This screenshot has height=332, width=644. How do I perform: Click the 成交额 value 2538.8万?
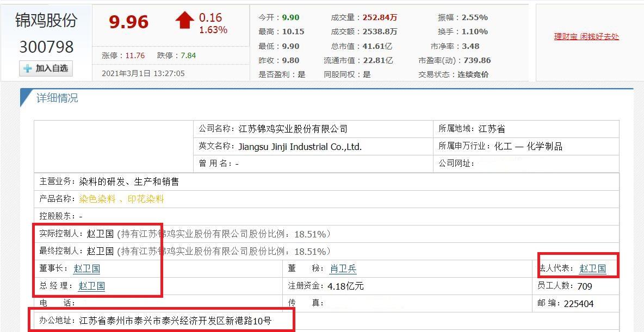click(380, 32)
